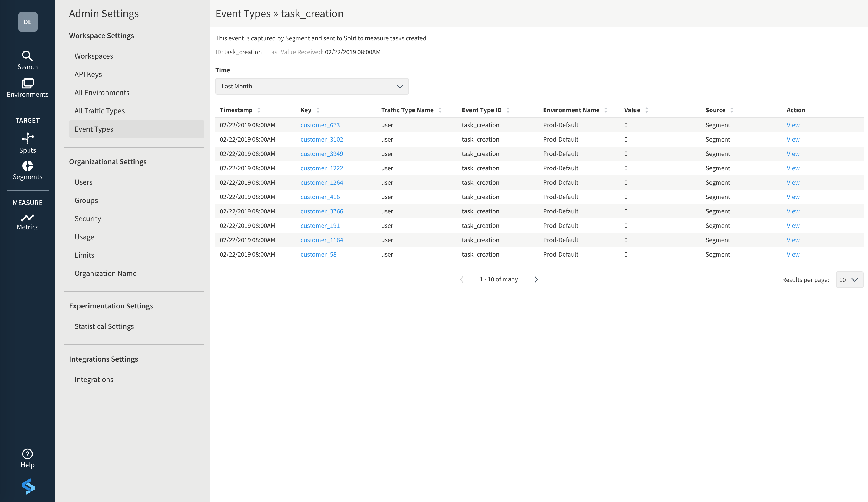Viewport: 868px width, 502px height.
Task: Open Search in the sidebar
Action: tap(28, 60)
